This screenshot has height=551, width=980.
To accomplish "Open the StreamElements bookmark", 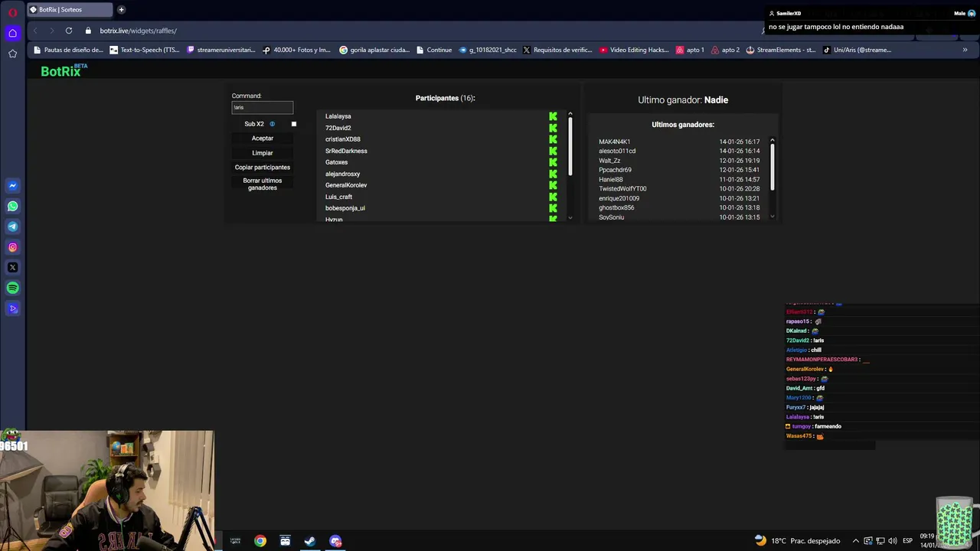I will [781, 50].
